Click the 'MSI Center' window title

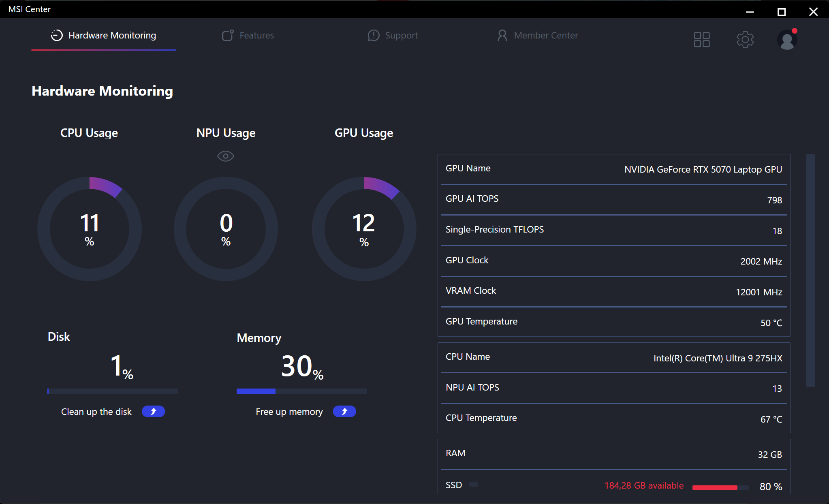pyautogui.click(x=30, y=9)
